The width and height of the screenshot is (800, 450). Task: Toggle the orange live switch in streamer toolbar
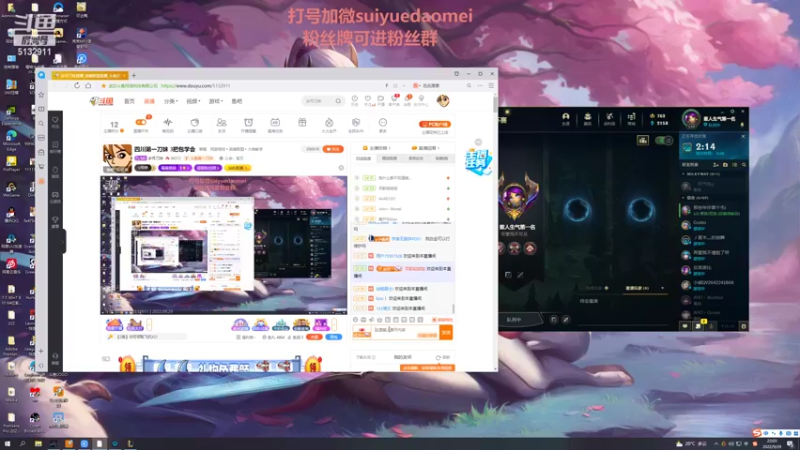pos(141,122)
